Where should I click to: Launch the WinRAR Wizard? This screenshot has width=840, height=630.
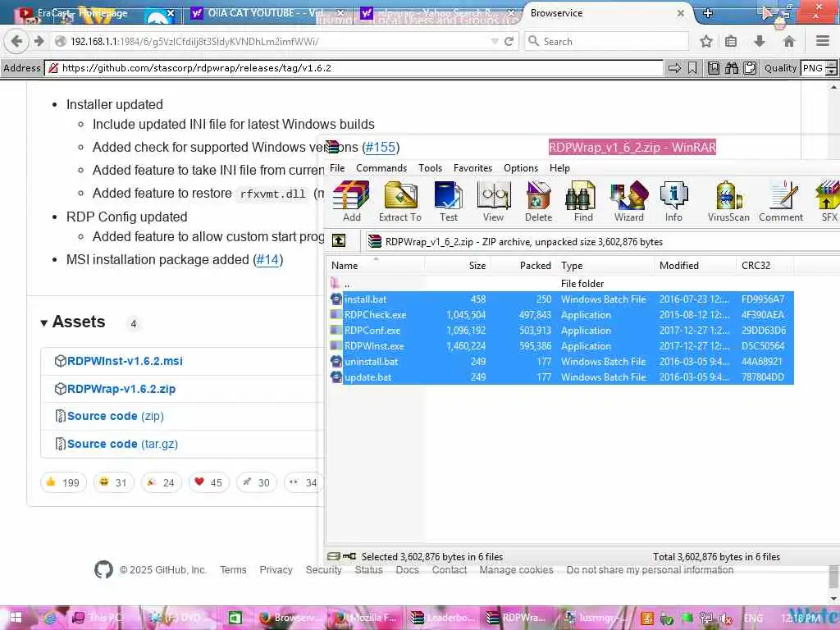point(629,201)
